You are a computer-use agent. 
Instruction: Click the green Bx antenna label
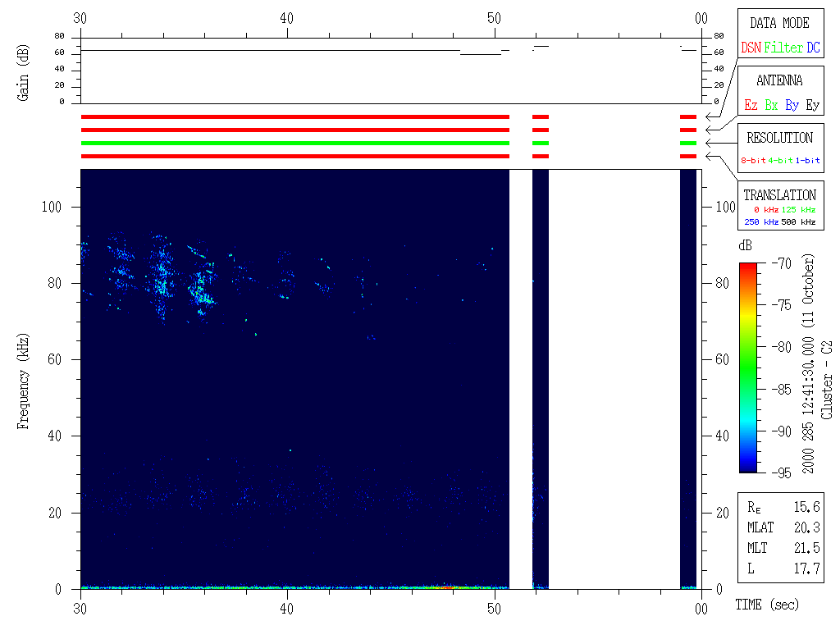771,106
